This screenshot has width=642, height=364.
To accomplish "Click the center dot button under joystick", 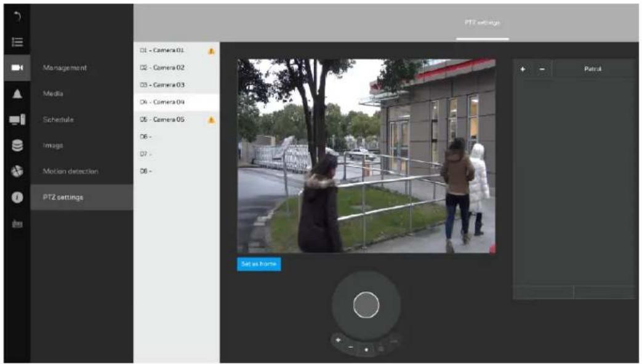I will [366, 350].
